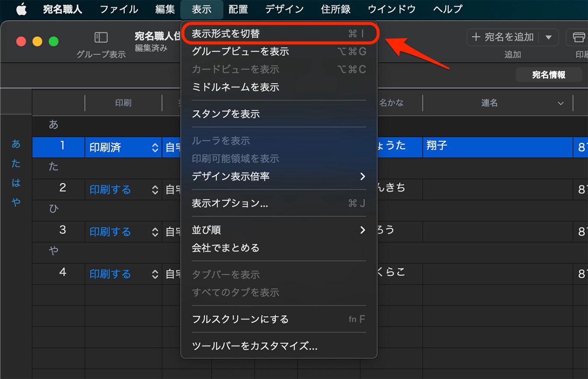Viewport: 588px width, 379px height.
Task: Open the 宛名を追加 dropdown arrow
Action: pos(549,37)
